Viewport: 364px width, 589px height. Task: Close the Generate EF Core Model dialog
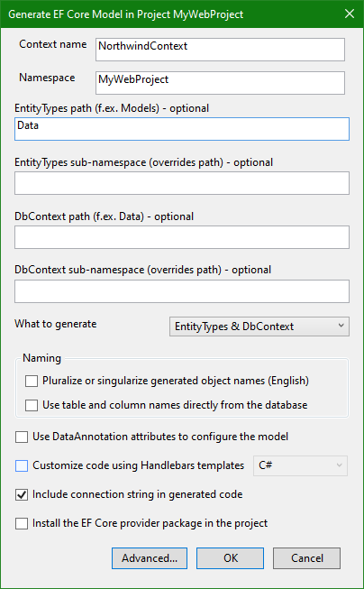[x=350, y=14]
